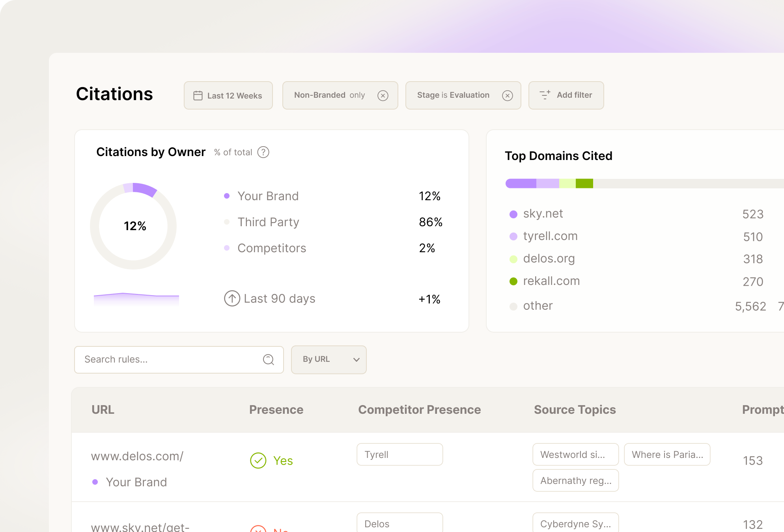Toggle the Your Brand legend dot
784x532 pixels.
click(227, 195)
